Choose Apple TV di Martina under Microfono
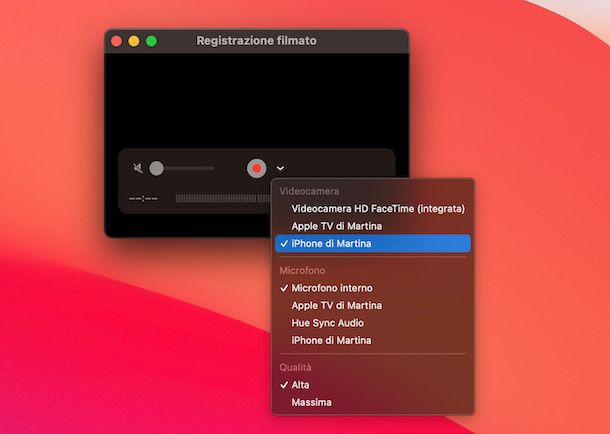The width and height of the screenshot is (610, 434). [373, 306]
